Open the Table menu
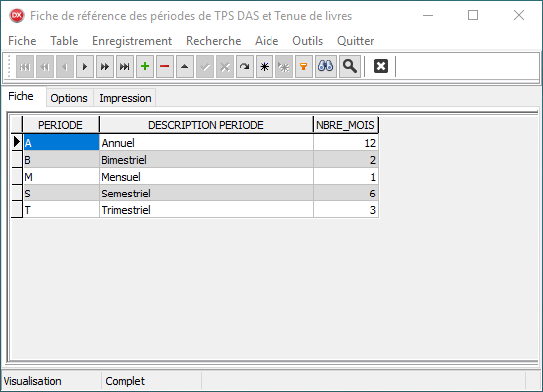Image resolution: width=543 pixels, height=392 pixels. point(64,41)
